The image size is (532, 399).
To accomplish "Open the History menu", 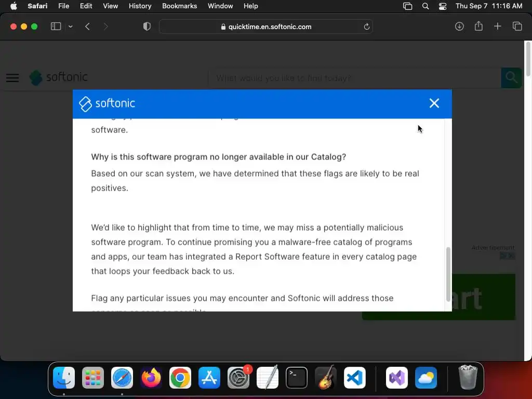I will point(140,6).
